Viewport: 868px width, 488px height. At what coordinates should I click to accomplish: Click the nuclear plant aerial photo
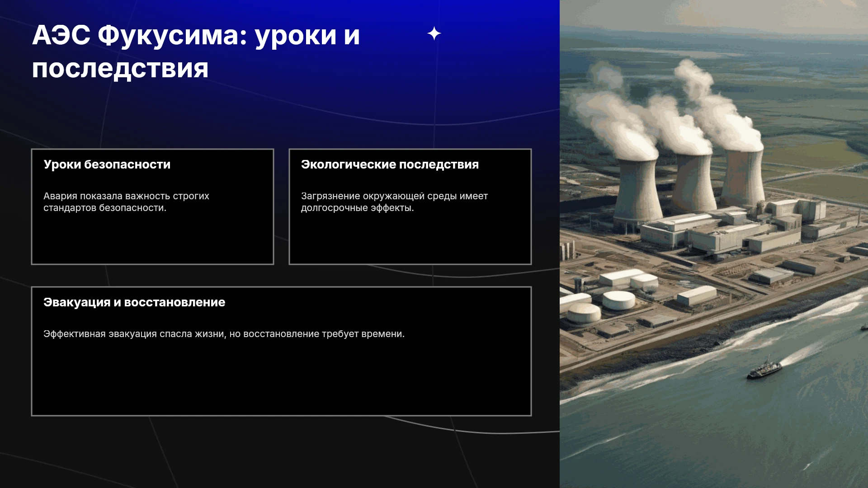point(714,244)
